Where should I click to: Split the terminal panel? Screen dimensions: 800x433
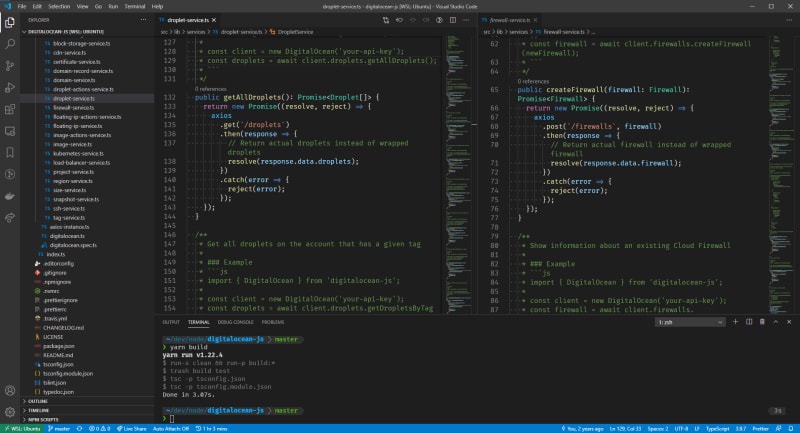(x=749, y=322)
